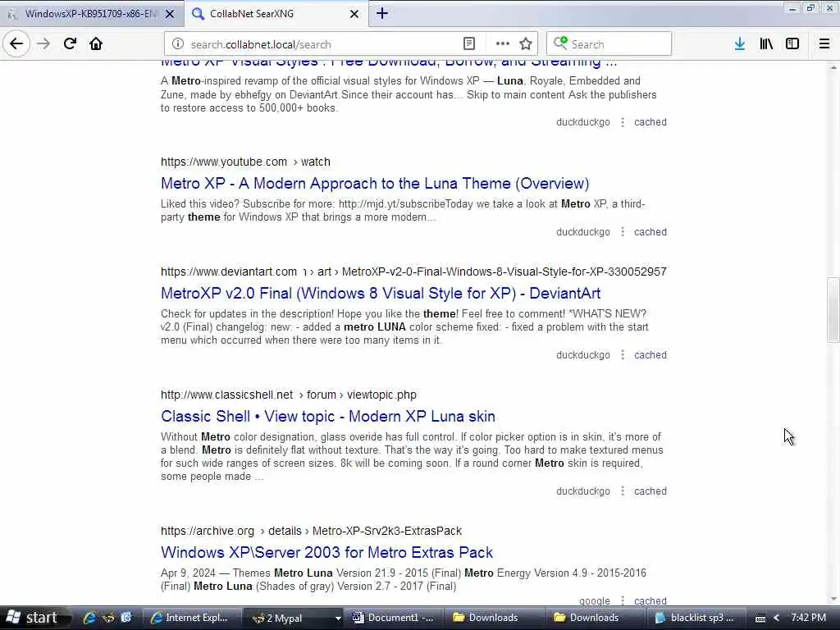840x630 pixels.
Task: Expand hidden system tray icons arrow
Action: (776, 618)
